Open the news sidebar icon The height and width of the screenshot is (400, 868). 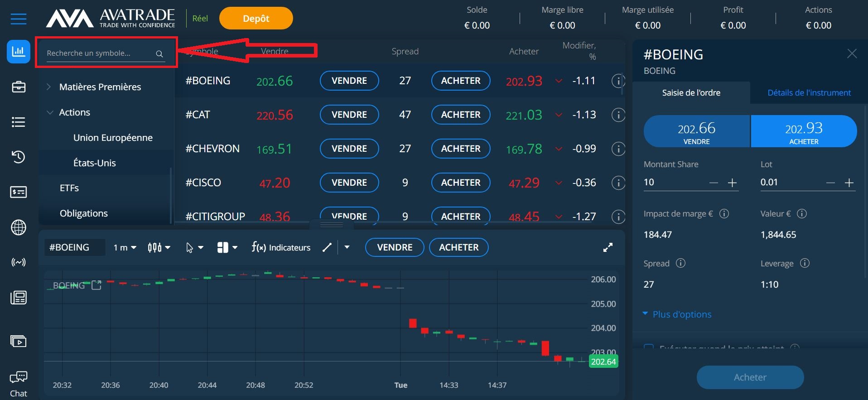pyautogui.click(x=19, y=298)
